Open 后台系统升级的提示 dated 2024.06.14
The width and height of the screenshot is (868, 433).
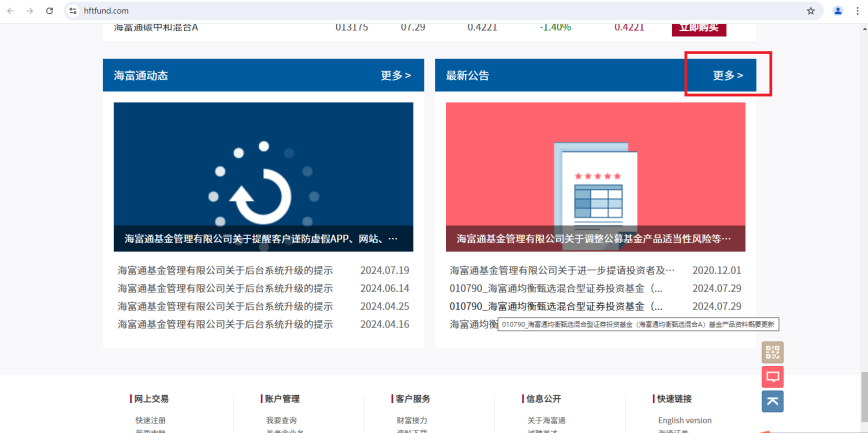[225, 288]
